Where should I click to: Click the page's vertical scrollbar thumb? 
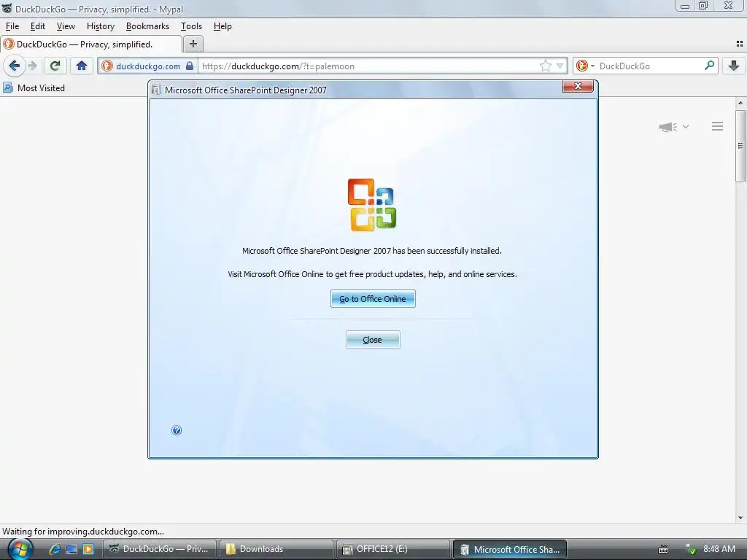(x=741, y=146)
